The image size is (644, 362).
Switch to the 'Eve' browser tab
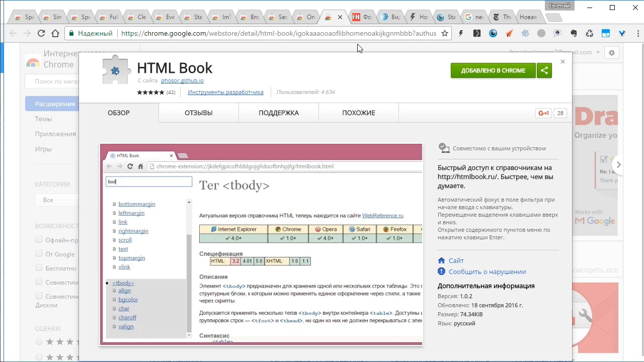(x=165, y=17)
